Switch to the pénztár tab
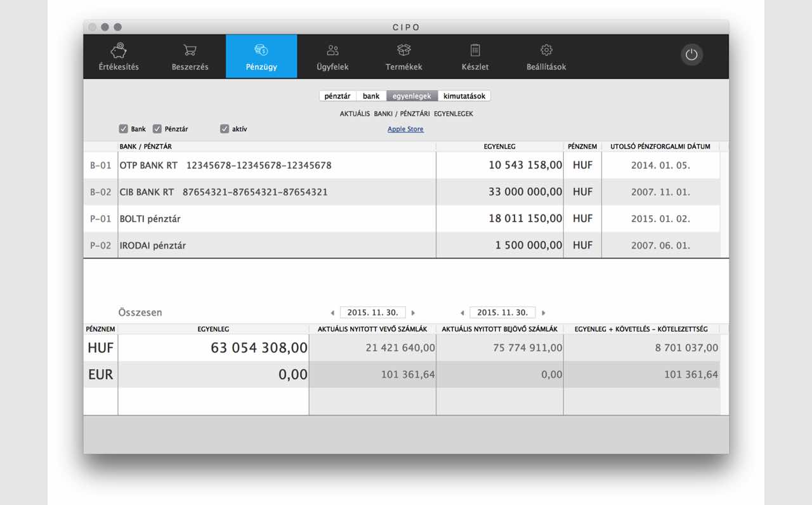812x505 pixels. click(337, 96)
